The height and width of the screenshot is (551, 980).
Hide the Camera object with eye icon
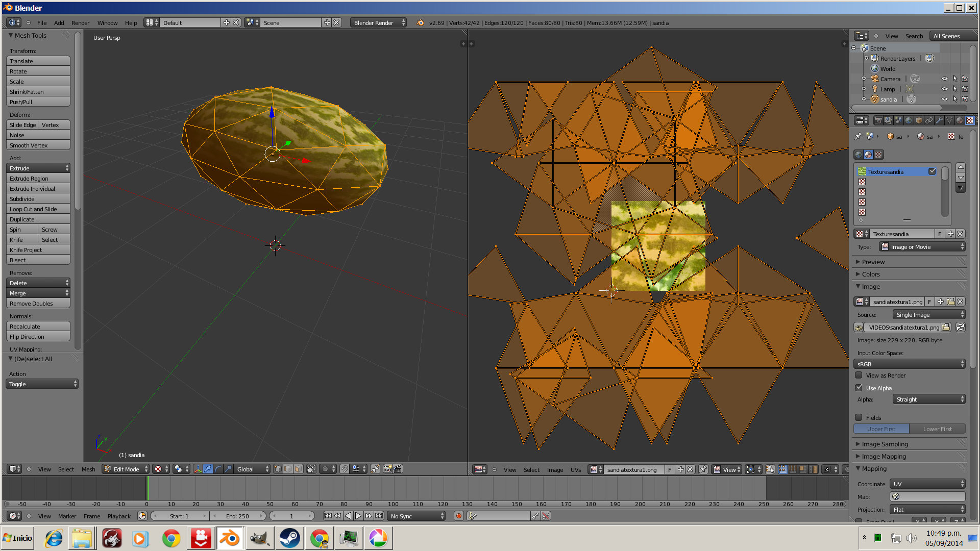tap(944, 79)
